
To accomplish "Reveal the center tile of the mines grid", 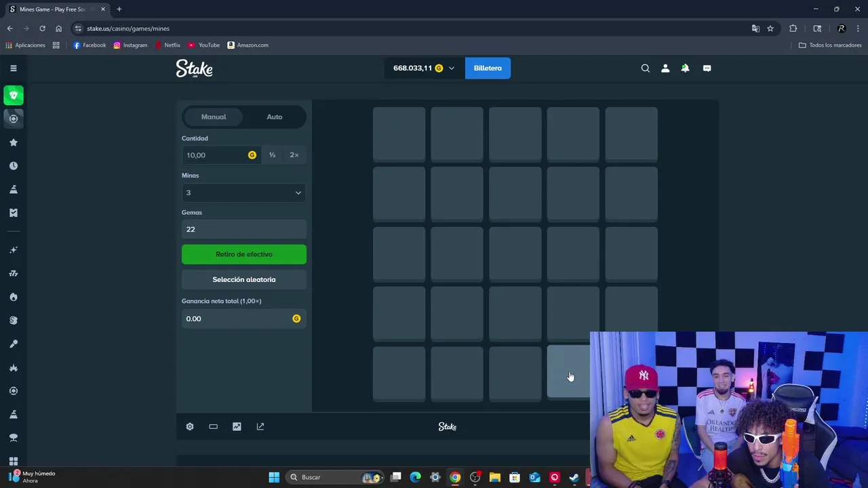I will (x=515, y=253).
